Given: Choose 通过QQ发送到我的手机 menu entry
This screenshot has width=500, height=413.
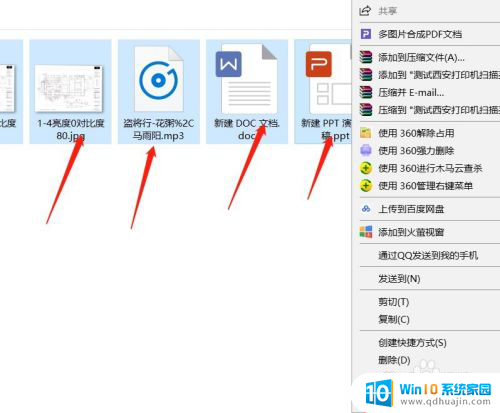Looking at the screenshot, I should pyautogui.click(x=429, y=255).
